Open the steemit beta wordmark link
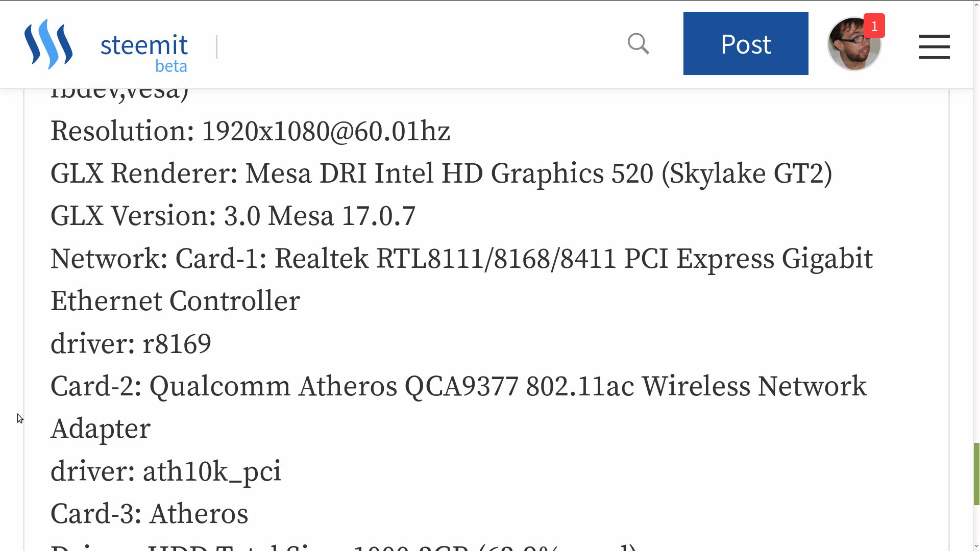980x551 pixels. [x=144, y=51]
